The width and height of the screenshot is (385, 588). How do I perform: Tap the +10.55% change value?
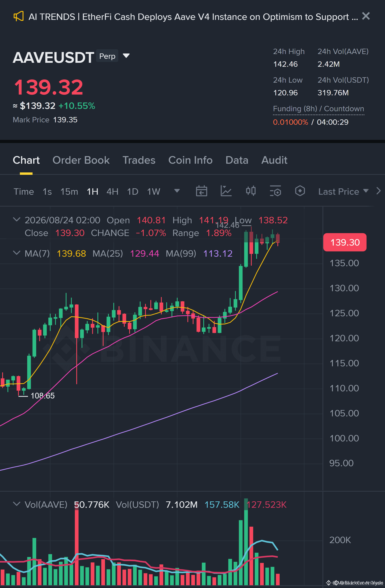tap(77, 106)
